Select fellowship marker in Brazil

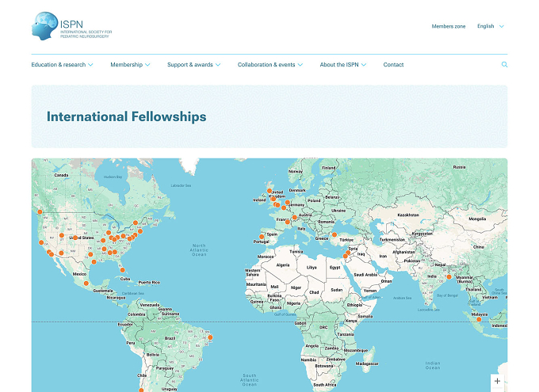pos(210,337)
